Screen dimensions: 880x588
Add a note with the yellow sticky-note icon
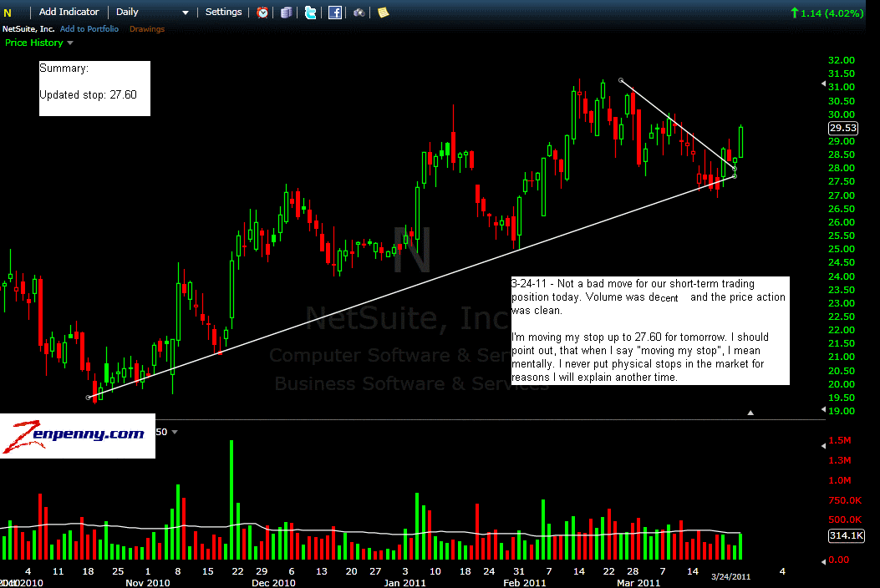(x=384, y=13)
